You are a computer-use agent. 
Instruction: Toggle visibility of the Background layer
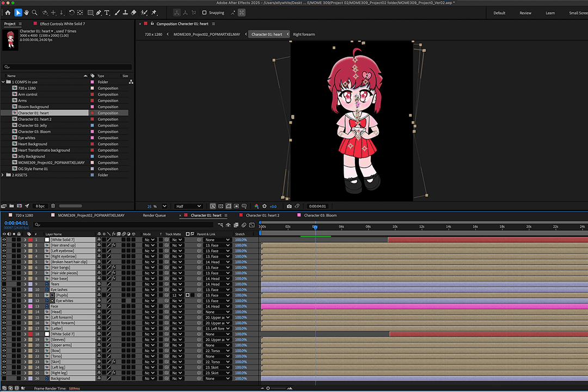(x=4, y=378)
